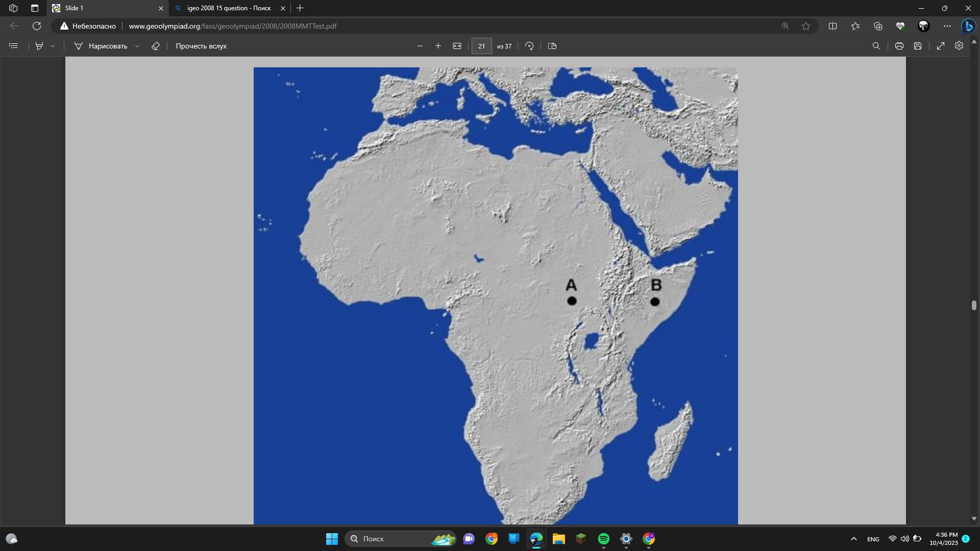Viewport: 980px width, 551px height.
Task: Open the Нарисовать options dropdown arrow
Action: (137, 46)
